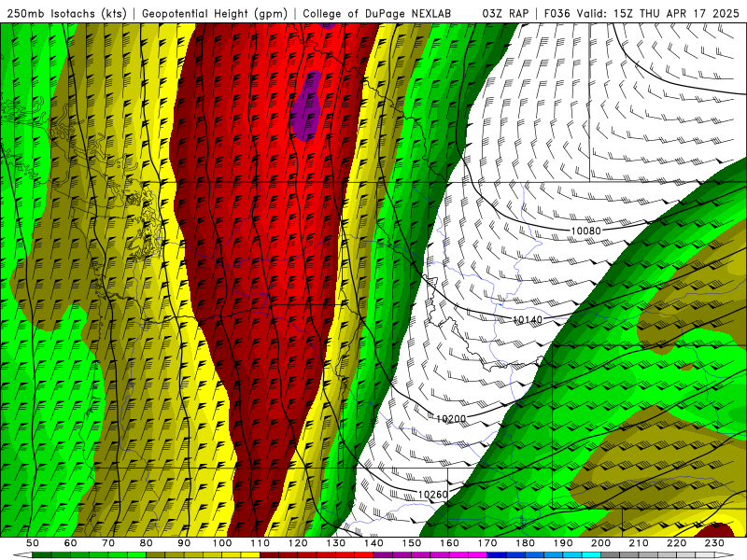Click the brightest green colorbar segment ending at 80
The image size is (747, 560).
pyautogui.click(x=136, y=555)
